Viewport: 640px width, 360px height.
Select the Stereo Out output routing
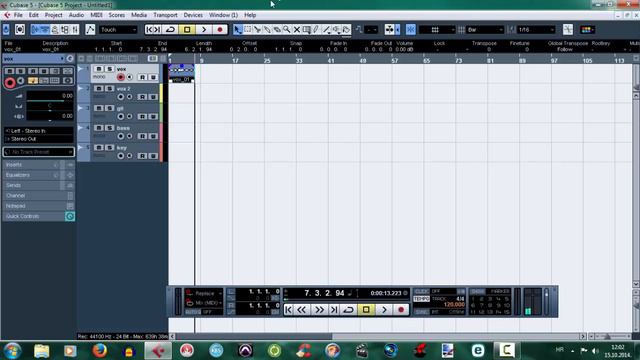(x=39, y=139)
